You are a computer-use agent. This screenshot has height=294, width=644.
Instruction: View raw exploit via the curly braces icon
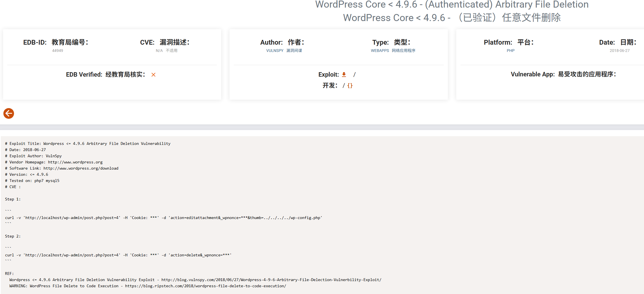pos(350,86)
